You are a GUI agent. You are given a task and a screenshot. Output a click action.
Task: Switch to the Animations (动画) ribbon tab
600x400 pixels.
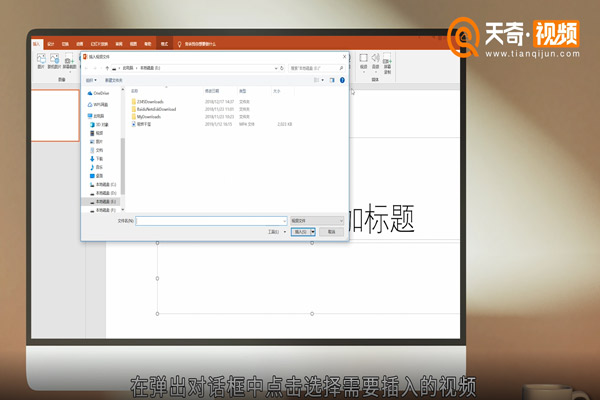tap(80, 44)
